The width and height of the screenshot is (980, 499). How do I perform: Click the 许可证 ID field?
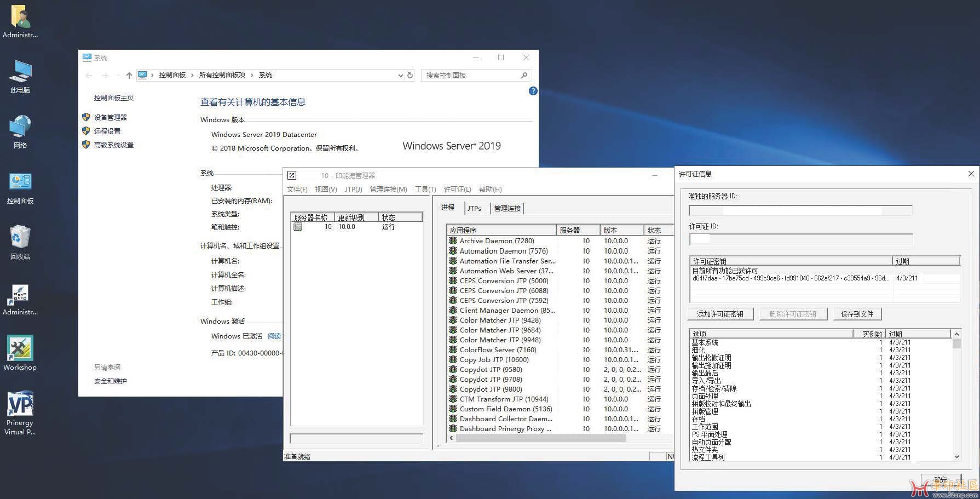click(800, 239)
